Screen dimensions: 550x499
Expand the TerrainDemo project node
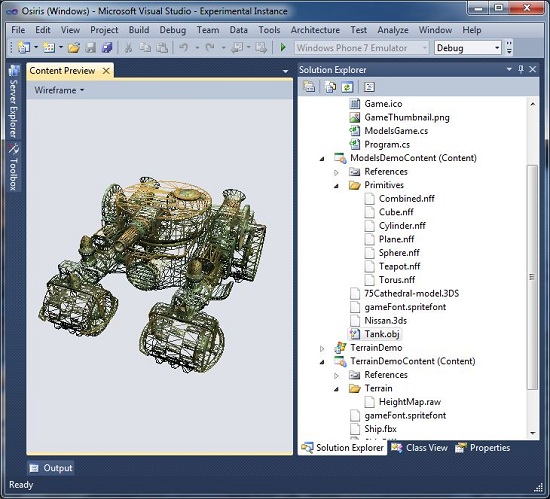(x=322, y=349)
